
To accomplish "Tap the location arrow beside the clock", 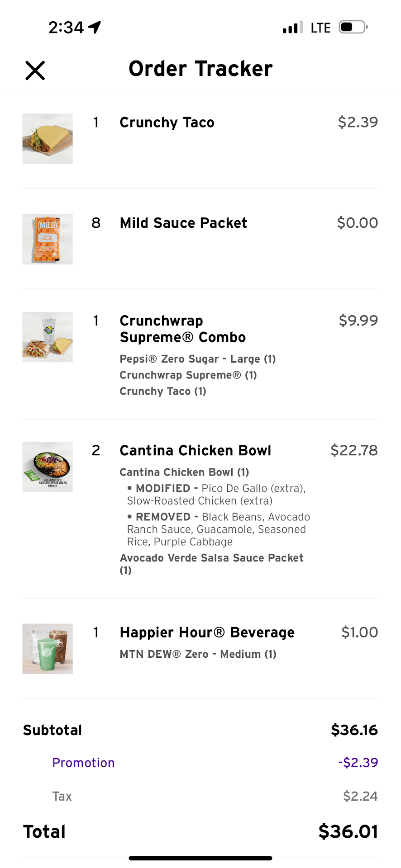I will pos(95,28).
